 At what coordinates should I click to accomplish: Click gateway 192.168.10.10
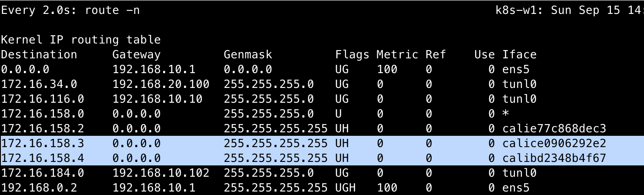click(x=158, y=99)
